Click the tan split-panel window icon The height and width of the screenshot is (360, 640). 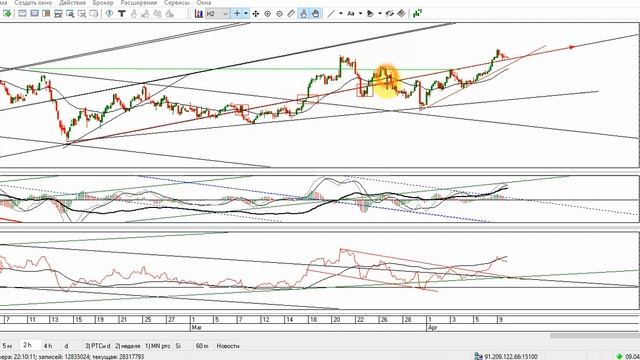[46, 13]
